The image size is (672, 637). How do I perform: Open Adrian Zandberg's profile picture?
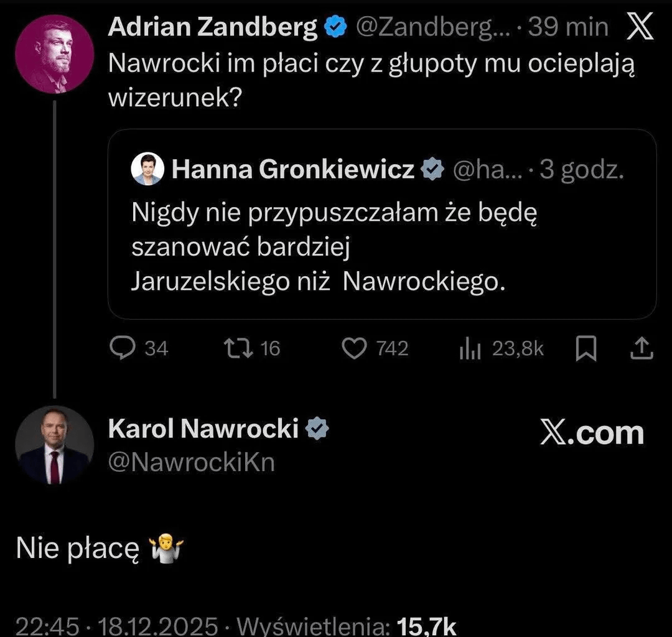(x=54, y=54)
